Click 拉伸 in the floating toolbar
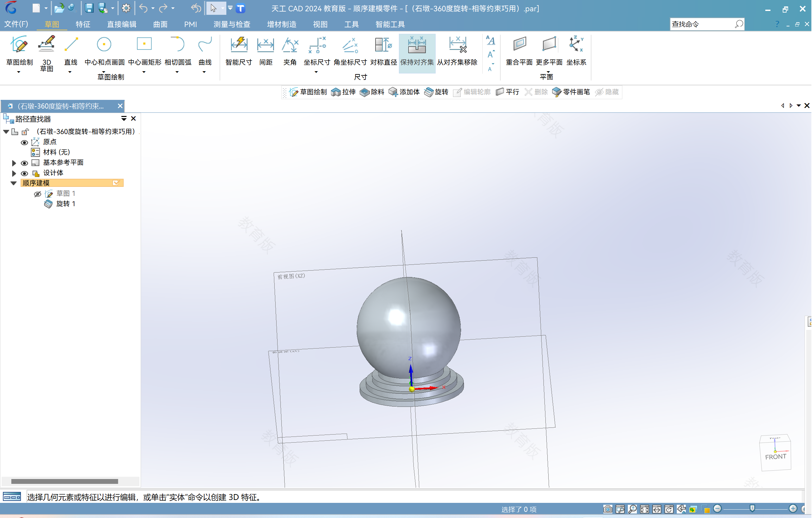 point(343,92)
